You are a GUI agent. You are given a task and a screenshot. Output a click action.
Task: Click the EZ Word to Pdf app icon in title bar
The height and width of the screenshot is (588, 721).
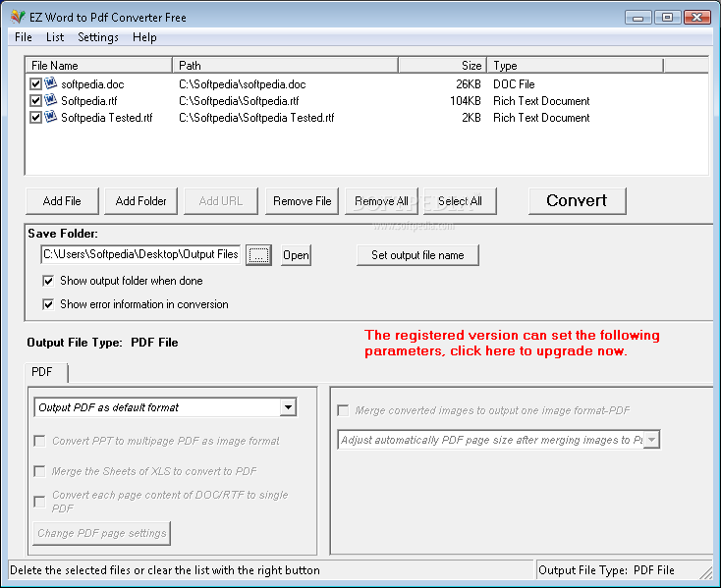(18, 17)
